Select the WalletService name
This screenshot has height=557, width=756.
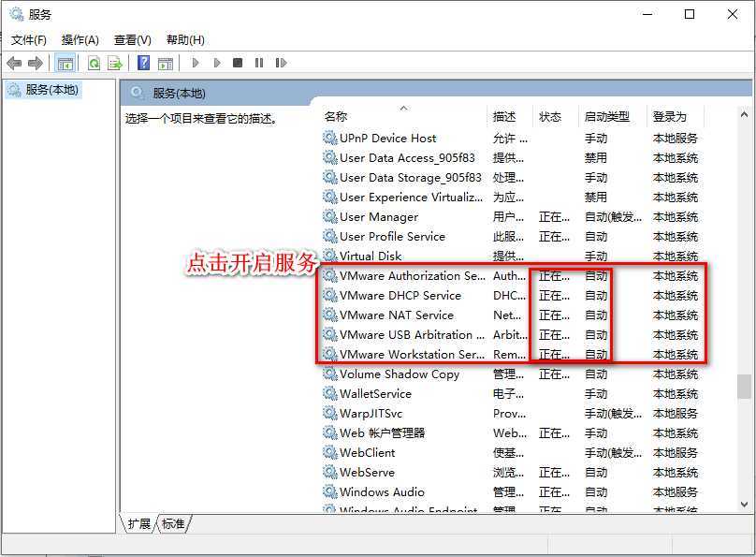click(x=375, y=393)
